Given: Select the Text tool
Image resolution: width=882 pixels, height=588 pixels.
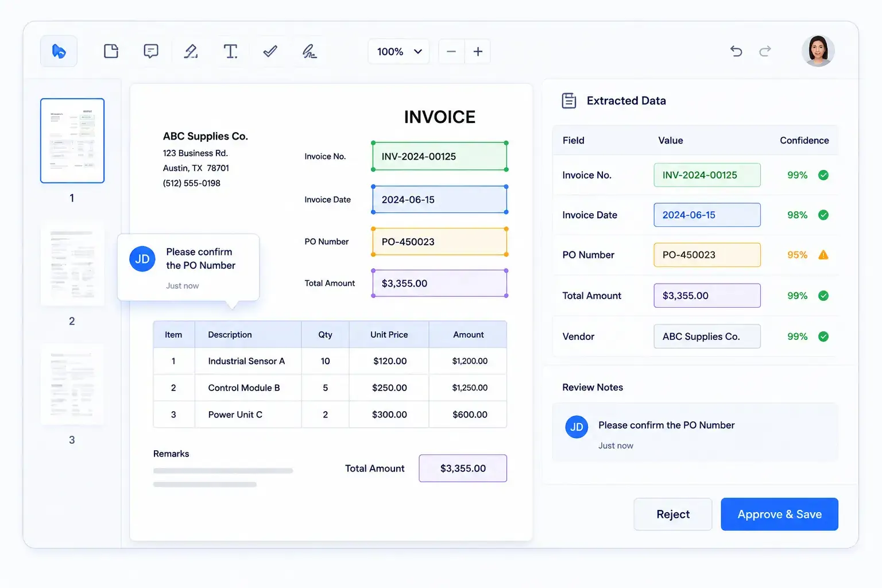Looking at the screenshot, I should 230,51.
